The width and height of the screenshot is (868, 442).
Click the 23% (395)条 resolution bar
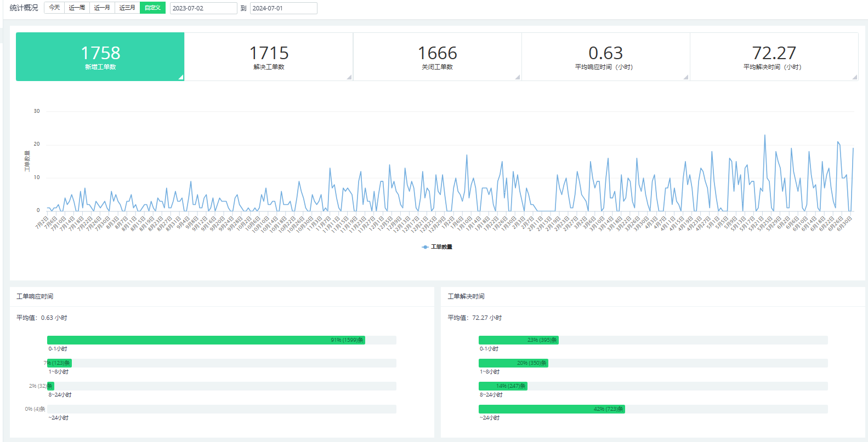519,340
